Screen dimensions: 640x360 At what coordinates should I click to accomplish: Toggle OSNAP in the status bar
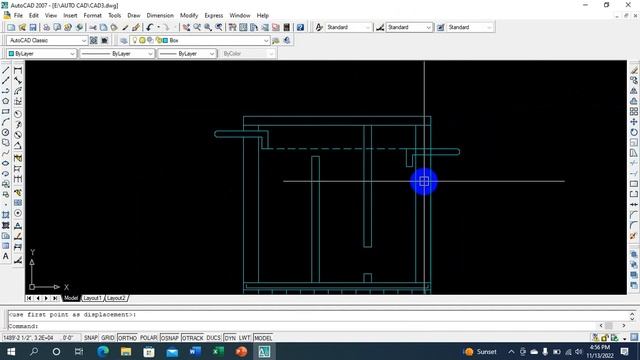pos(170,338)
